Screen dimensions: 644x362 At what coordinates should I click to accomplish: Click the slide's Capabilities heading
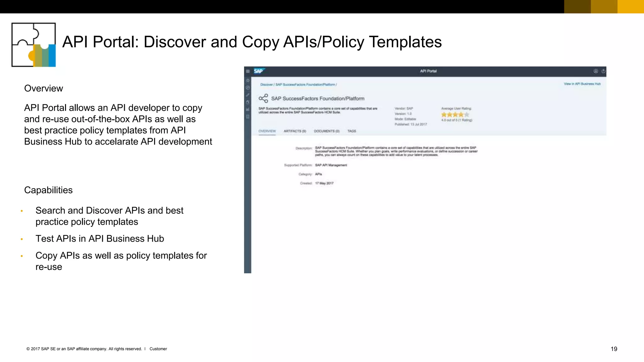[48, 190]
